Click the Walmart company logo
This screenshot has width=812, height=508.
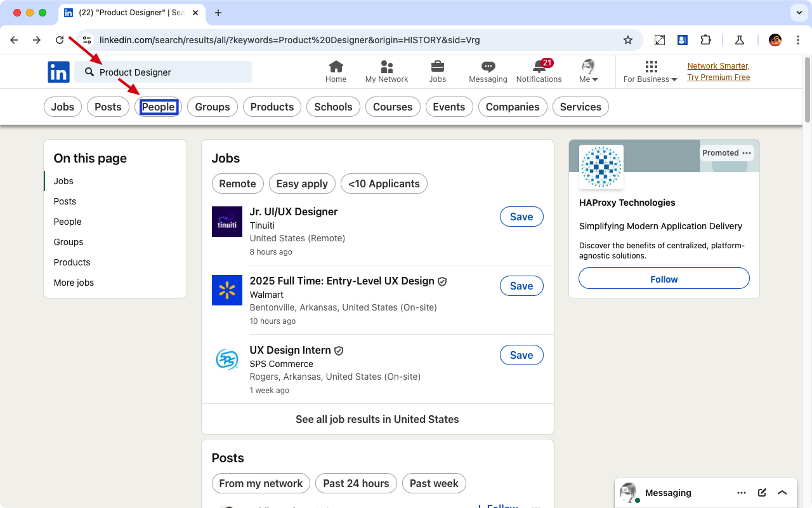227,290
